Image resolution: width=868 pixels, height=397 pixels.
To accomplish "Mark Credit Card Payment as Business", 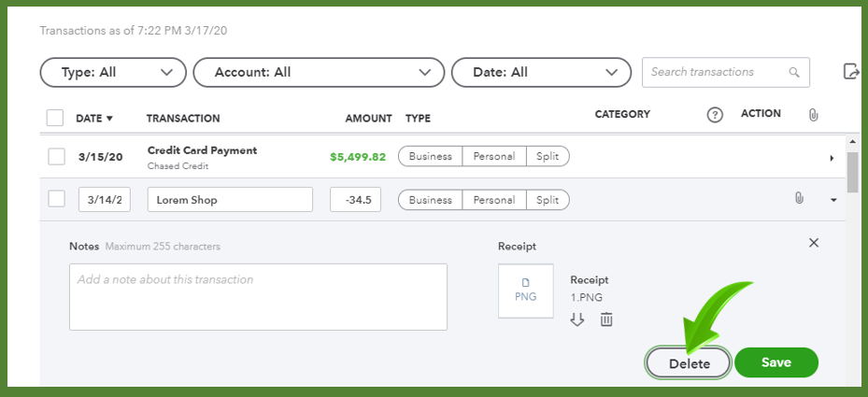I will tap(430, 156).
